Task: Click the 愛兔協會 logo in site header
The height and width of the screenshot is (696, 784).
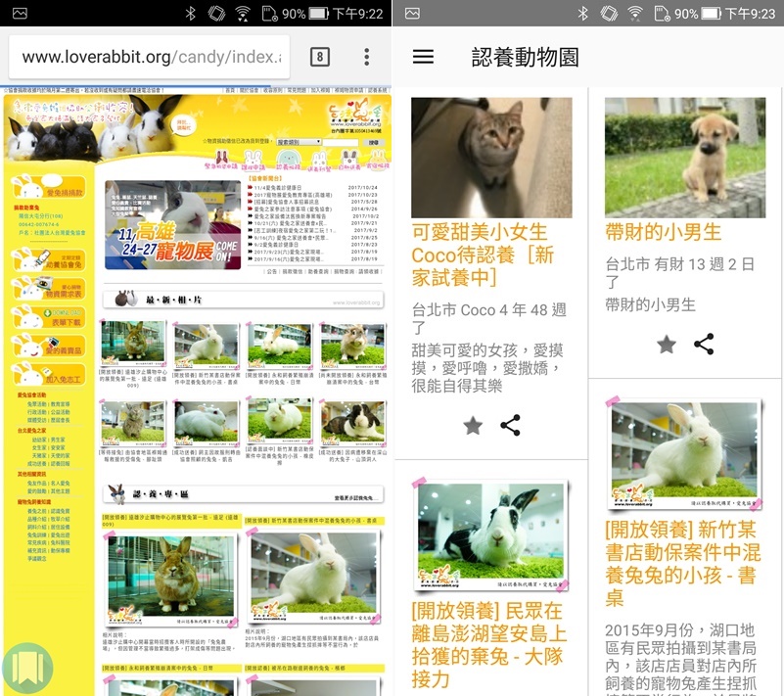Action: pos(355,116)
